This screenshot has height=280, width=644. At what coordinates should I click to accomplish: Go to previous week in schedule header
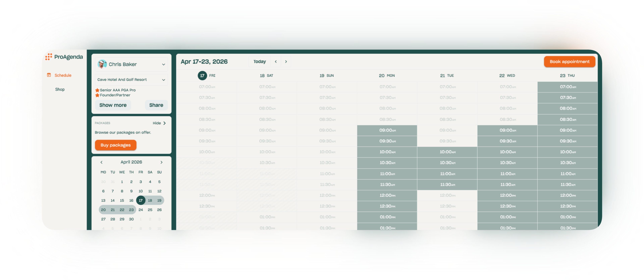[276, 62]
